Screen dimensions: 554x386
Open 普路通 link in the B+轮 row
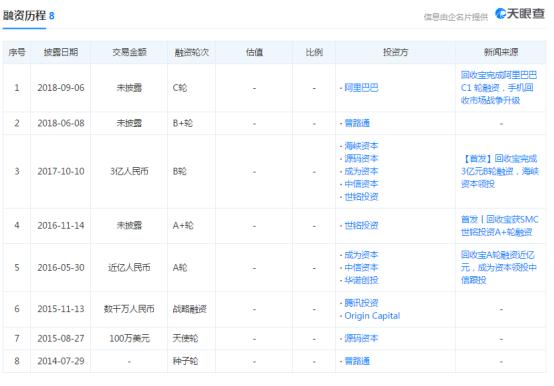coord(357,123)
